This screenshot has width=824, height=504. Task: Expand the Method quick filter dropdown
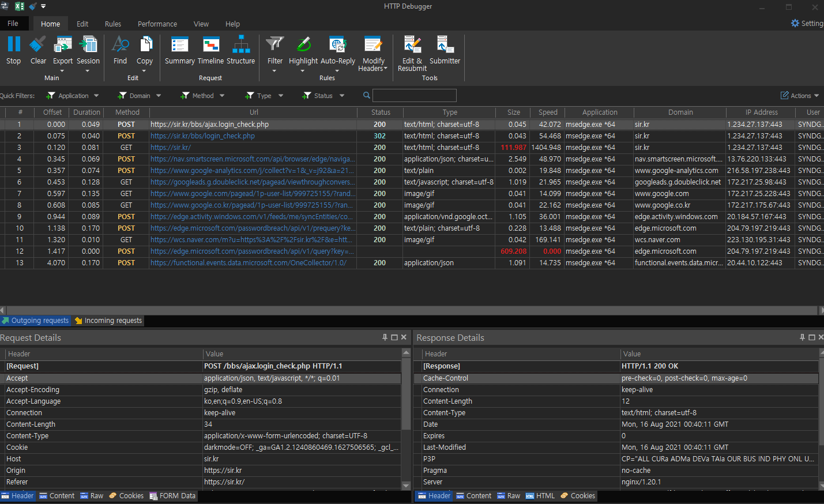[222, 96]
